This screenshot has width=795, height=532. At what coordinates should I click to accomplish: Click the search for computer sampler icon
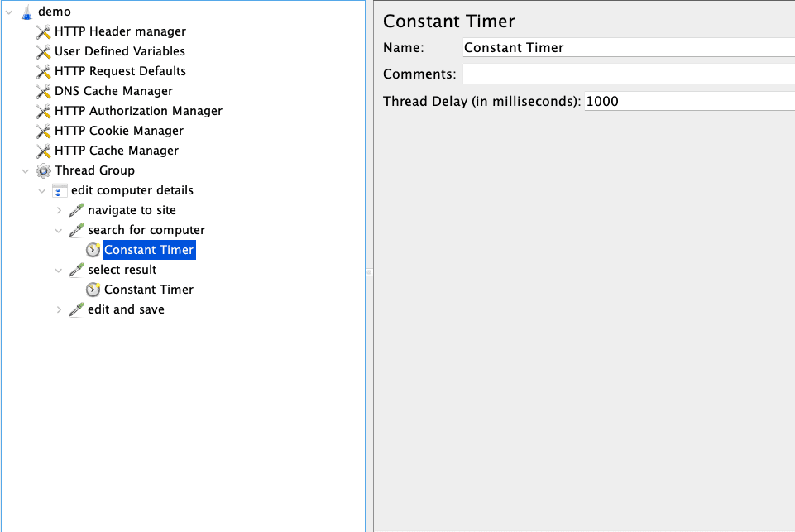tap(77, 230)
